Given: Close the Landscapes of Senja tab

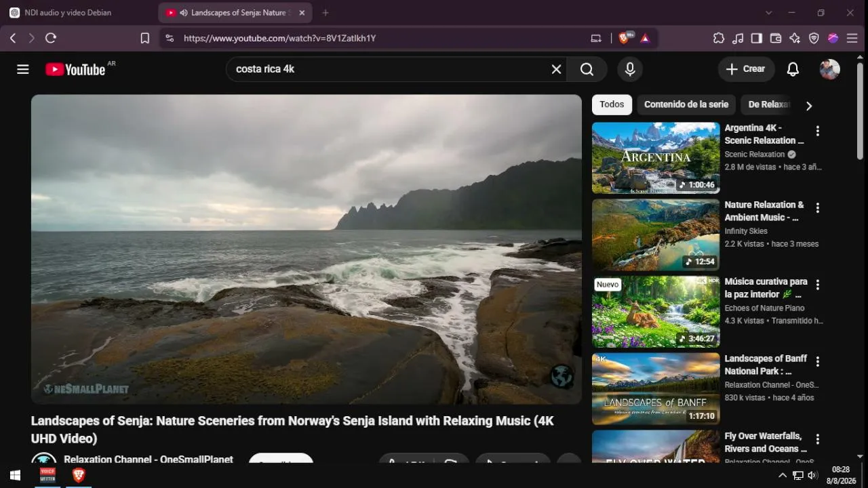Looking at the screenshot, I should (302, 13).
